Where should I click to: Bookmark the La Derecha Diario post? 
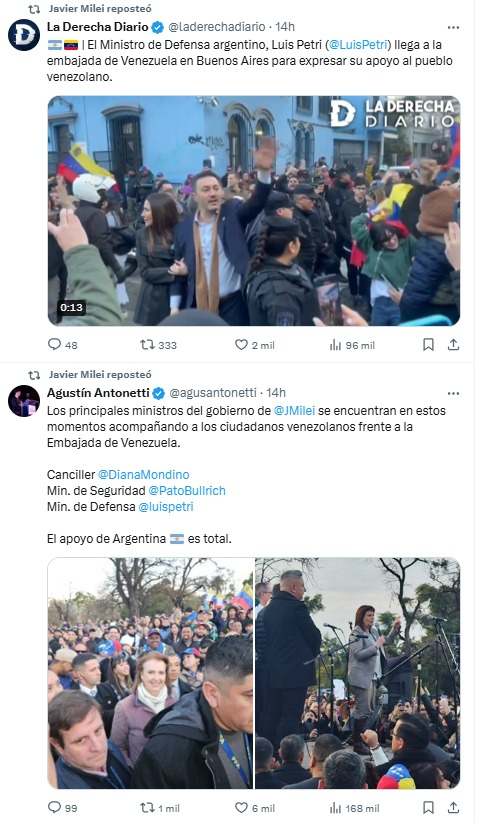[428, 345]
